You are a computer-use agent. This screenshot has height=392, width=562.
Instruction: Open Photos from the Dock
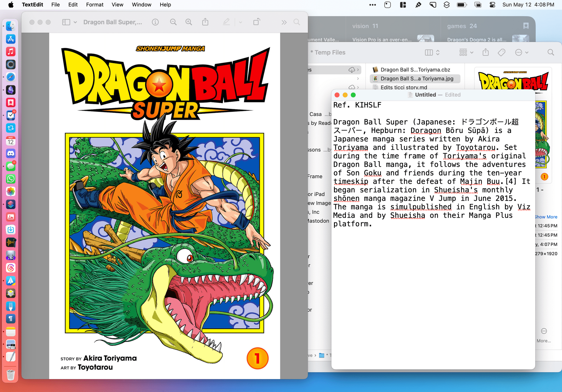[11, 192]
